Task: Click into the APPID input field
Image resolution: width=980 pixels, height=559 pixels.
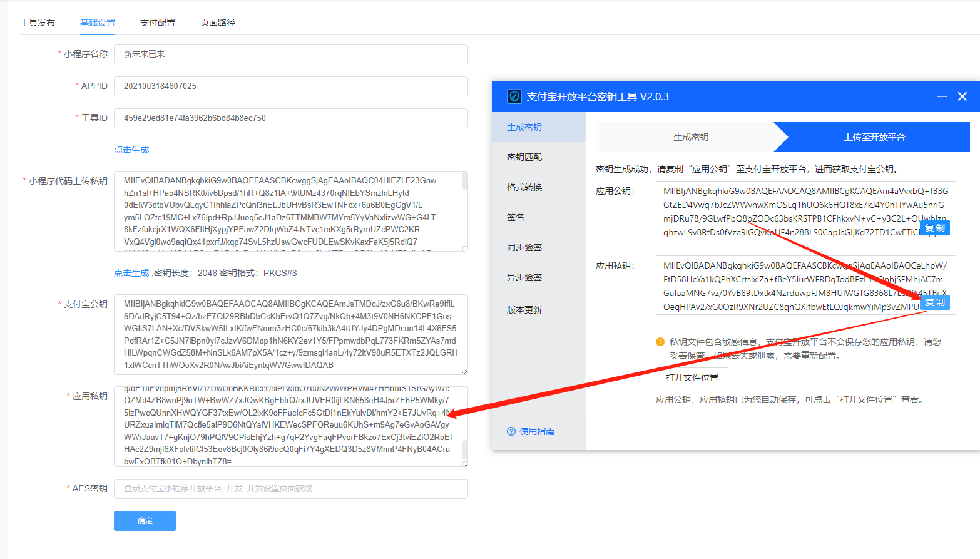Action: pyautogui.click(x=291, y=86)
